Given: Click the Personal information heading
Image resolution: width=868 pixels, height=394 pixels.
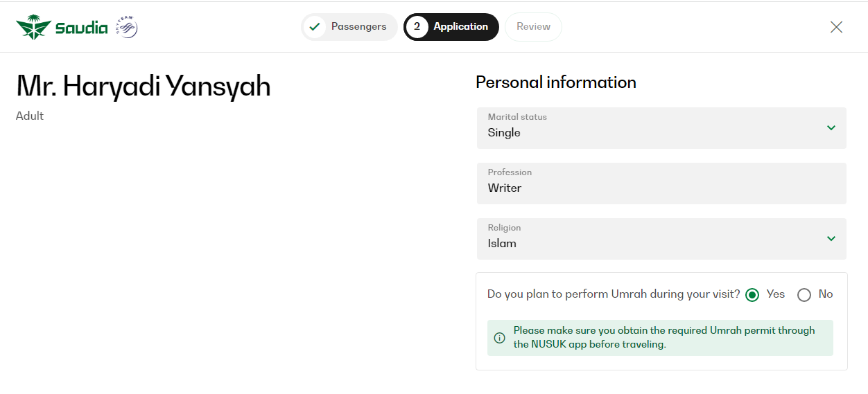Looking at the screenshot, I should click(x=555, y=82).
